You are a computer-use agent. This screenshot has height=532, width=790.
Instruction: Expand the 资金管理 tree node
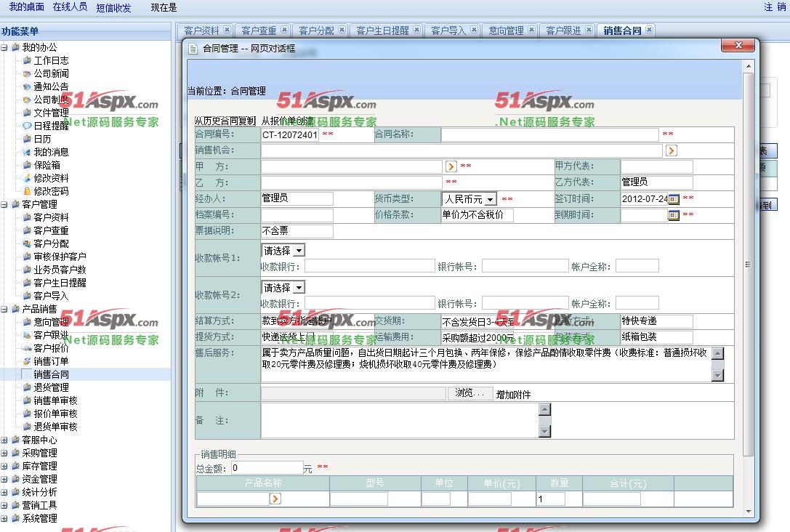coord(4,480)
